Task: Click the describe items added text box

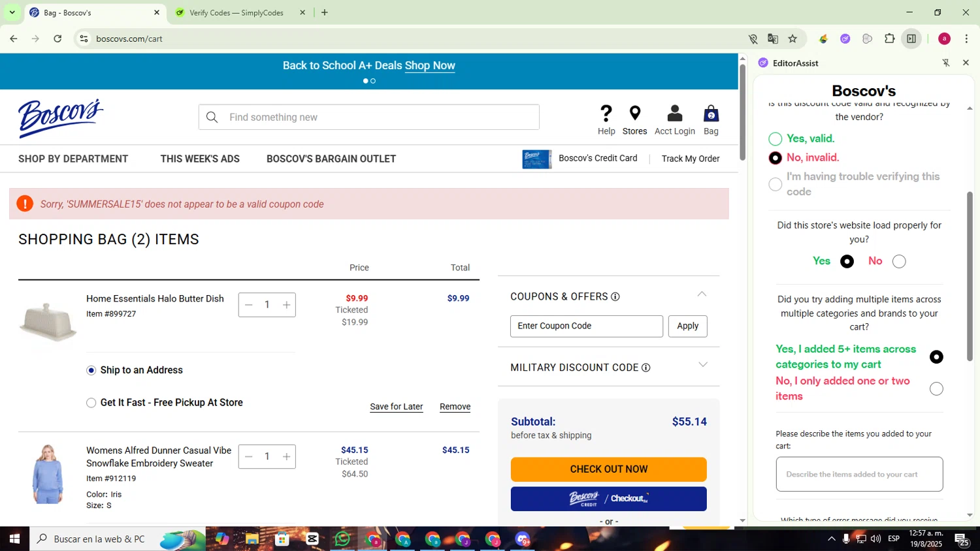Action: (859, 474)
